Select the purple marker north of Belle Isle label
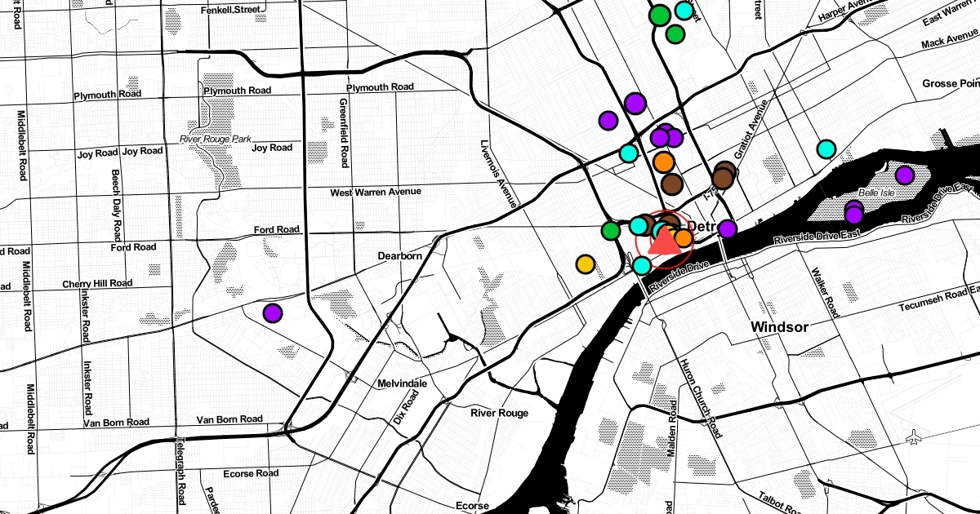 pyautogui.click(x=904, y=175)
